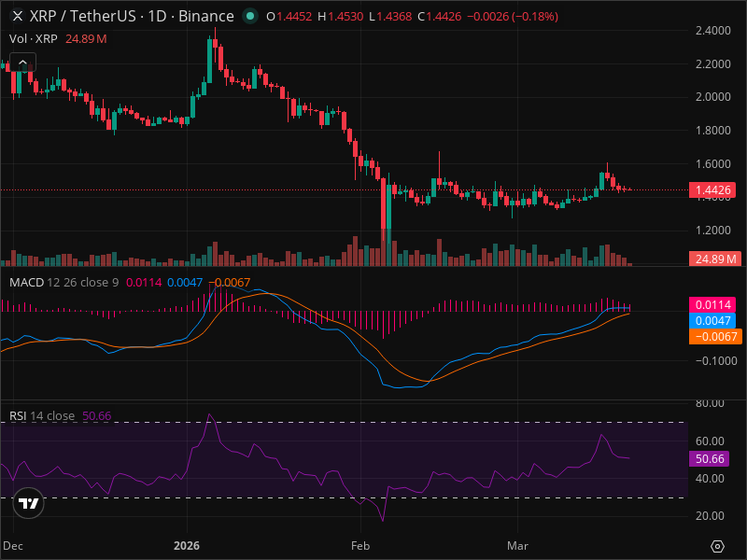Click the 2.4000 price scale label
The height and width of the screenshot is (560, 747).
tap(712, 31)
